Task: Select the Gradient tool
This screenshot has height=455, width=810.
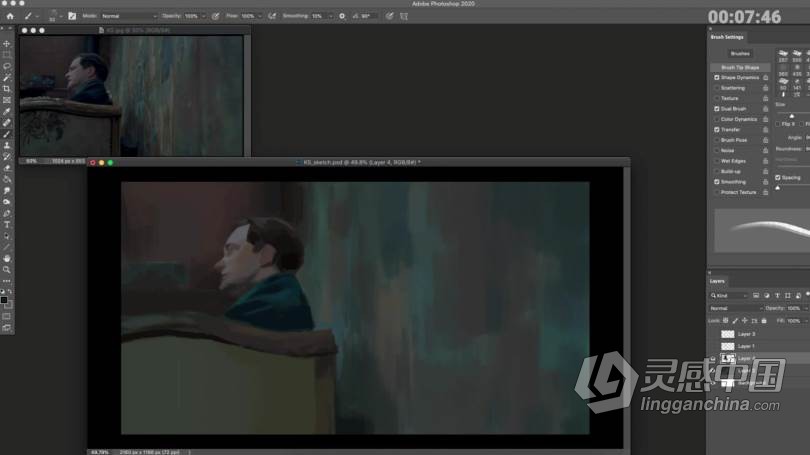Action: (x=7, y=179)
